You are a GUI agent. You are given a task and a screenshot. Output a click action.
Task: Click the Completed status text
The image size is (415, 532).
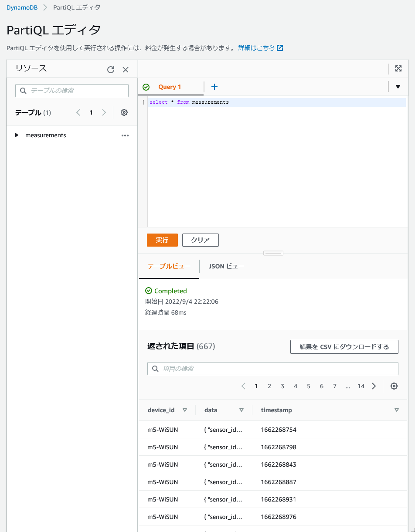tap(170, 291)
